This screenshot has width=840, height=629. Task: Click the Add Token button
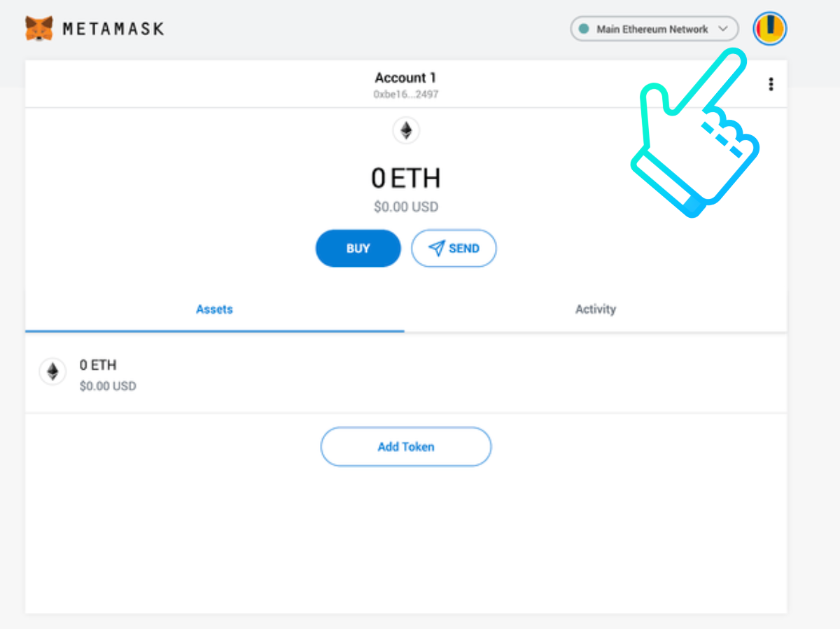pyautogui.click(x=406, y=447)
